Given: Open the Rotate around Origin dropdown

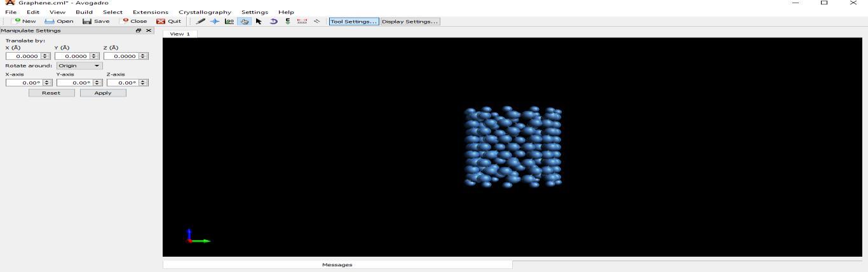Looking at the screenshot, I should point(79,65).
